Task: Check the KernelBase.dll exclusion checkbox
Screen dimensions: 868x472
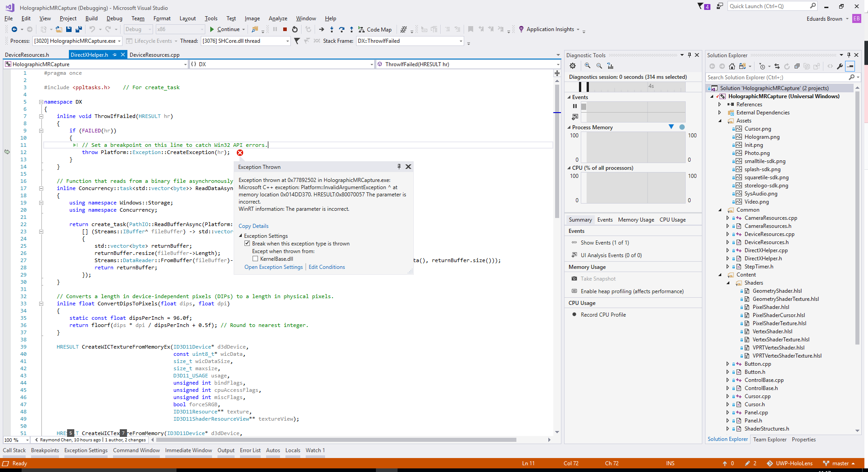Action: (255, 259)
